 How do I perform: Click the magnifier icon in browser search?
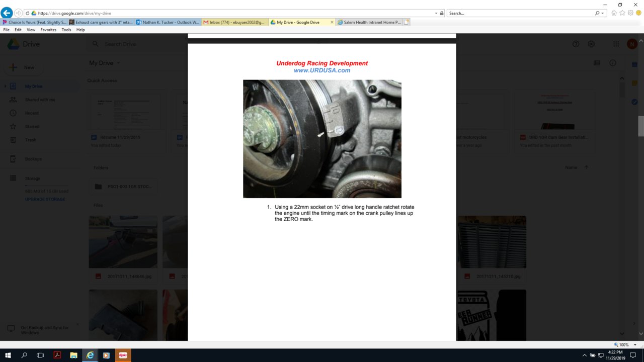pos(597,13)
